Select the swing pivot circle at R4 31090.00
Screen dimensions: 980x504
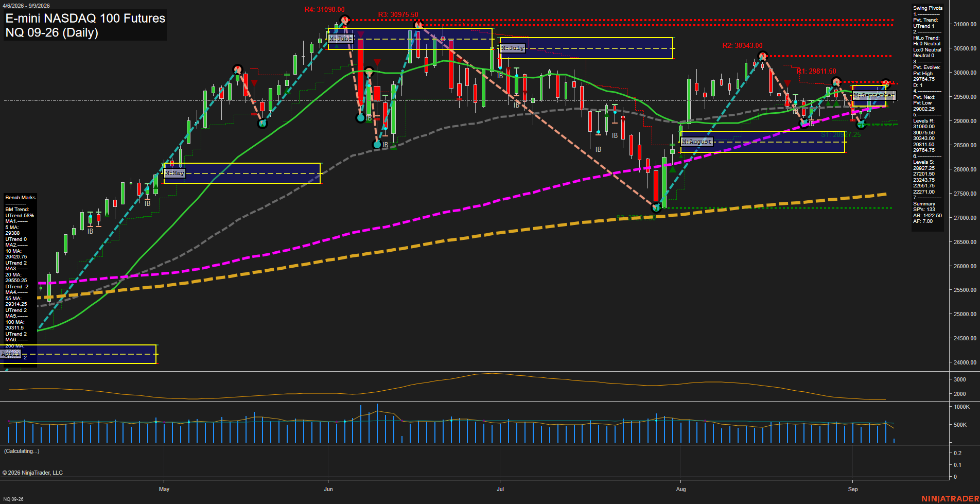pyautogui.click(x=344, y=20)
